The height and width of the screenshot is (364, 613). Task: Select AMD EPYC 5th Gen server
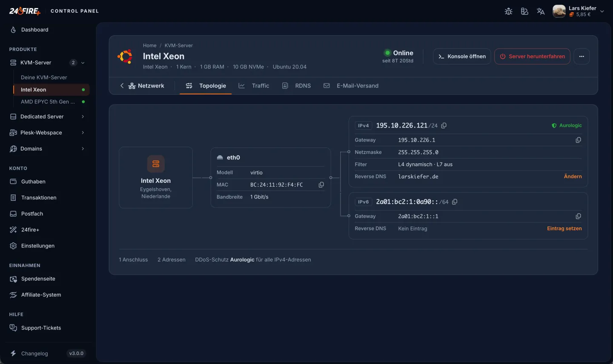pyautogui.click(x=52, y=102)
